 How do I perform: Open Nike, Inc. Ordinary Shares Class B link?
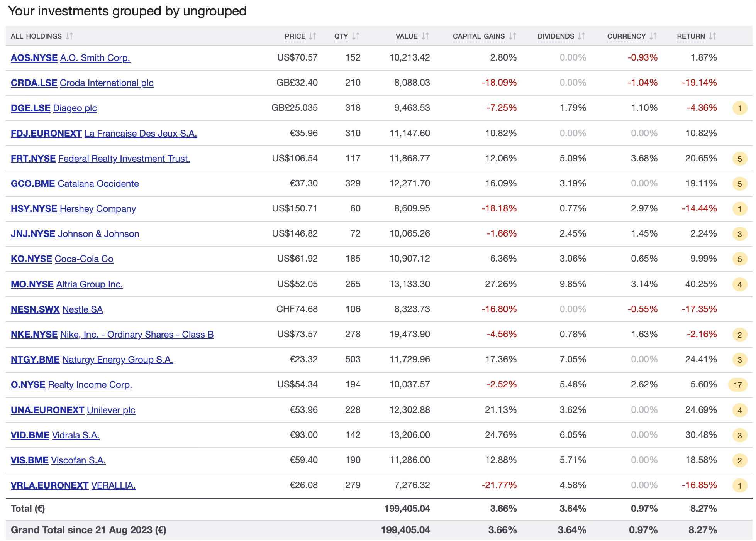coord(137,335)
